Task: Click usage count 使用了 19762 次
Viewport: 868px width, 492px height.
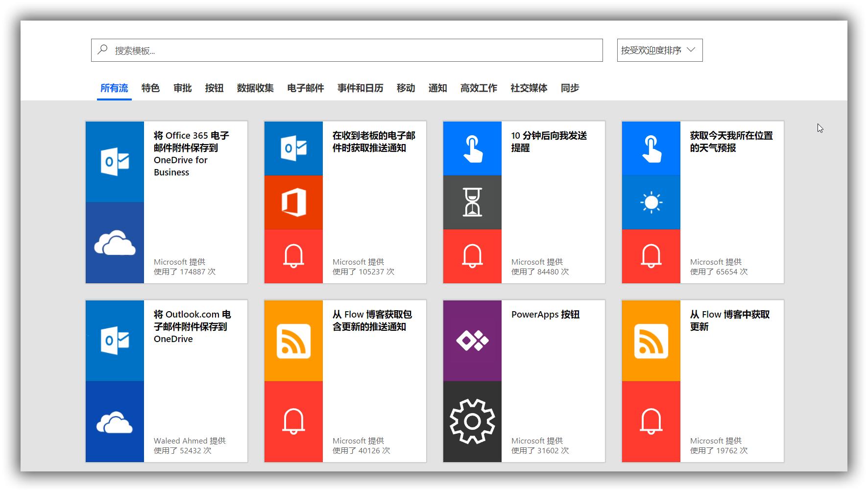Action: (x=719, y=450)
